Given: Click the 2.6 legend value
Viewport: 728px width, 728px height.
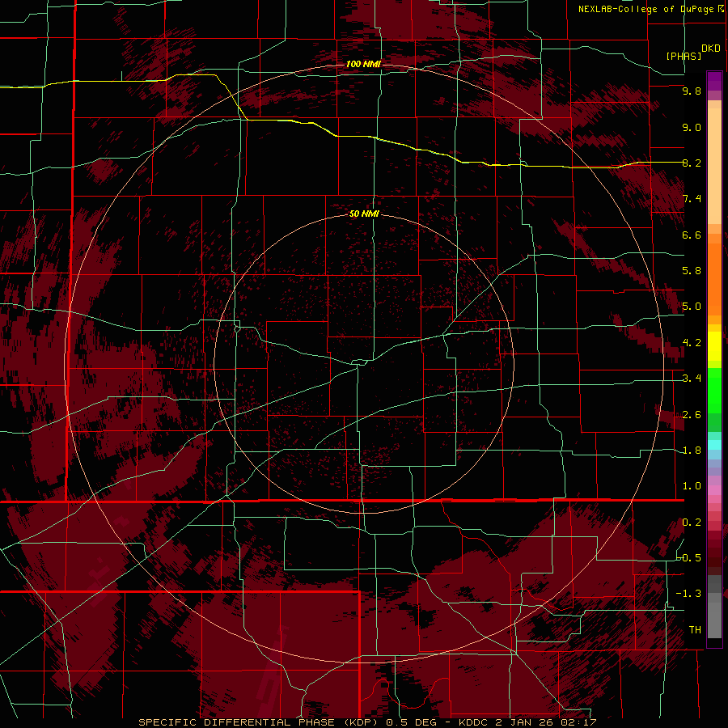Looking at the screenshot, I should tap(692, 415).
